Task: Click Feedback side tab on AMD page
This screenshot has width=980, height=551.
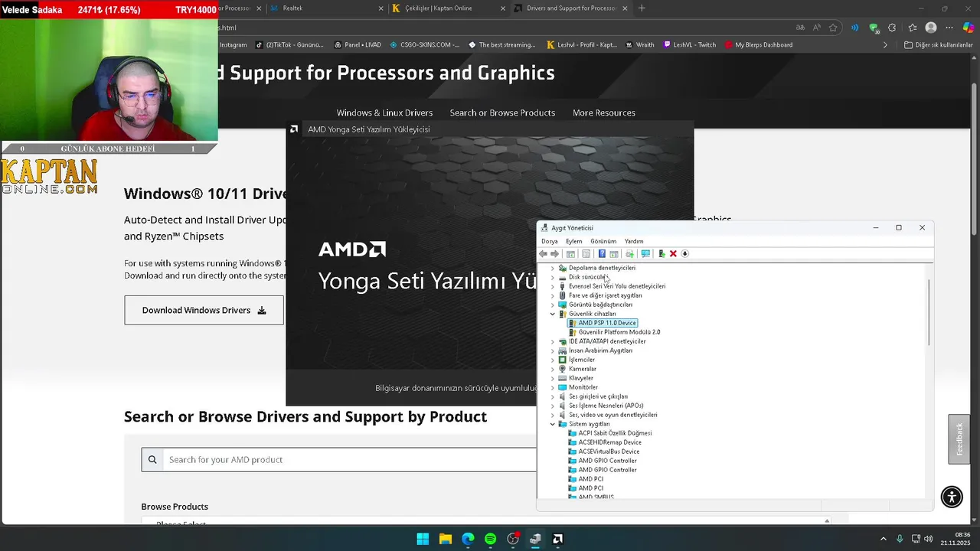Action: point(959,439)
